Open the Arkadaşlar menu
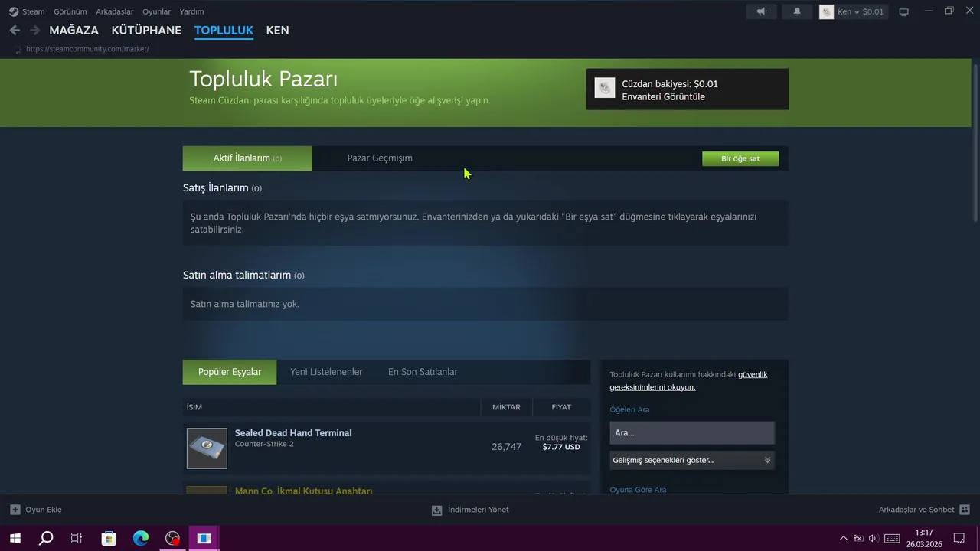 coord(114,11)
